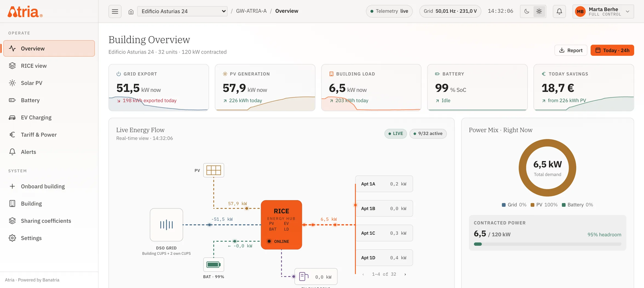The height and width of the screenshot is (288, 644).
Task: Click the Tariff & Power euro icon
Action: tap(12, 135)
